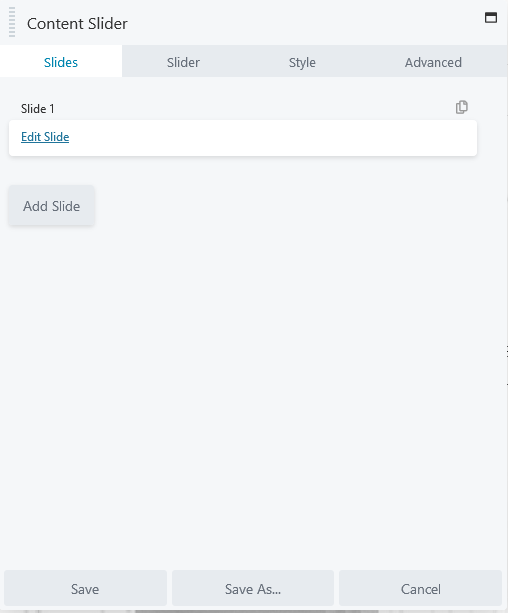Click the header bar right of the title
Viewport: 508px width, 613px height.
[305, 23]
